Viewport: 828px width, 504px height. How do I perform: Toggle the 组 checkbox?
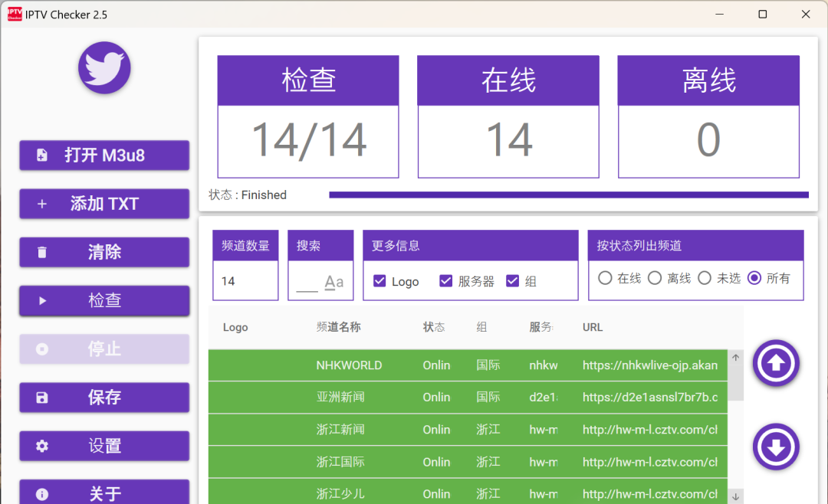pos(512,281)
